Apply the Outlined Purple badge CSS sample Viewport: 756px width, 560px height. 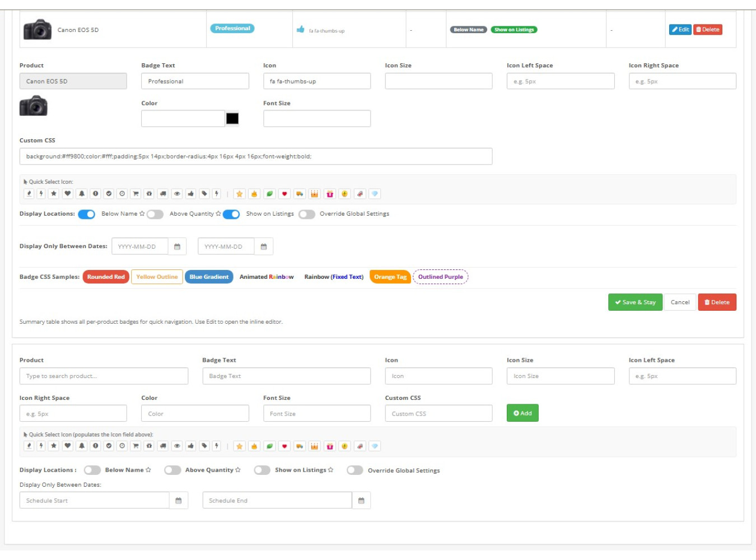coord(440,277)
